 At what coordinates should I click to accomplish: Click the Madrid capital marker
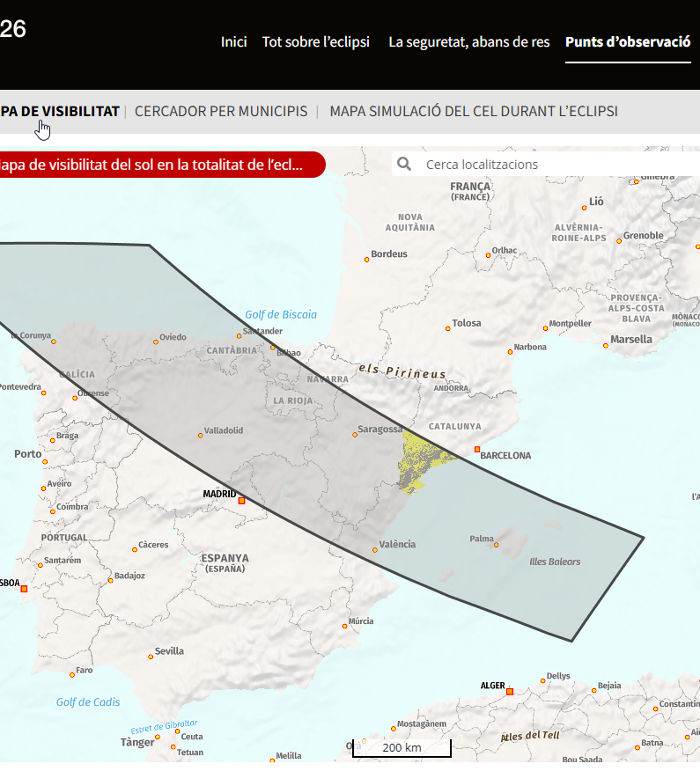coord(241,501)
